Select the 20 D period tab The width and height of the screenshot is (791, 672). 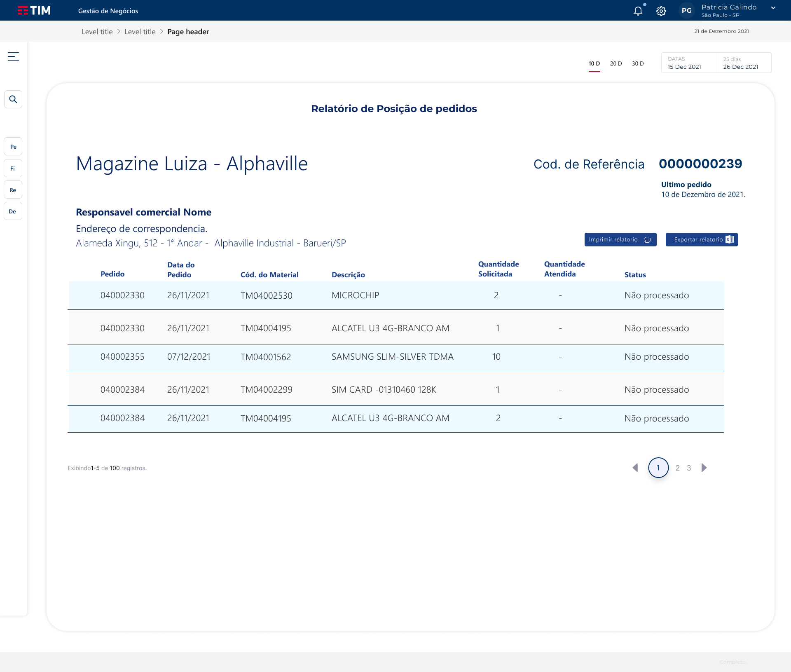pyautogui.click(x=616, y=63)
